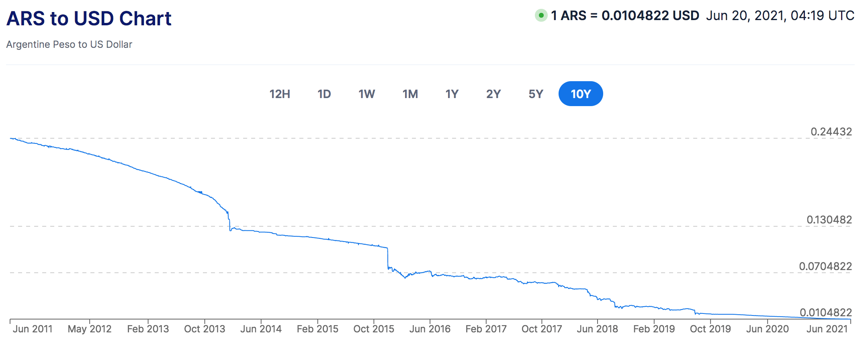This screenshot has height=340, width=868.
Task: Click the Feb 2015 axis label
Action: (317, 329)
